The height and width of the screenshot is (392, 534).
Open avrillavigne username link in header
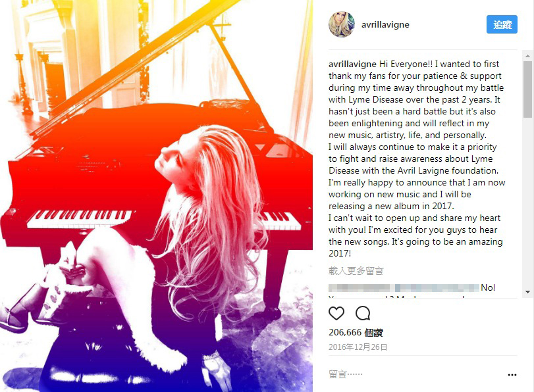(385, 24)
